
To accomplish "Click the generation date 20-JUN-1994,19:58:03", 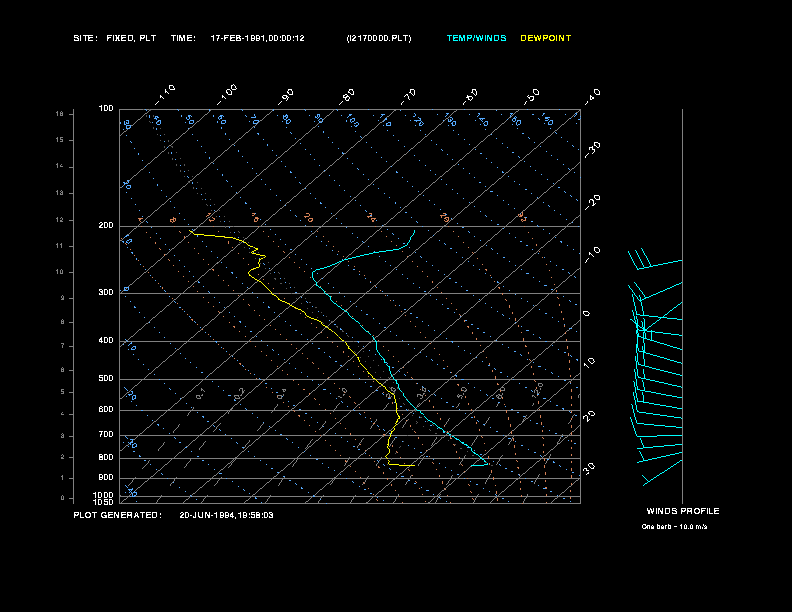I will click(226, 515).
